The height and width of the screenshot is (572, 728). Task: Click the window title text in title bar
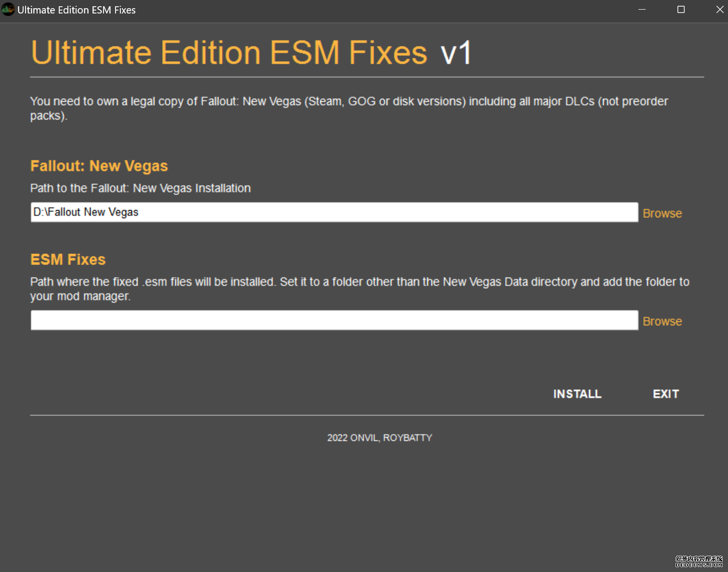77,10
